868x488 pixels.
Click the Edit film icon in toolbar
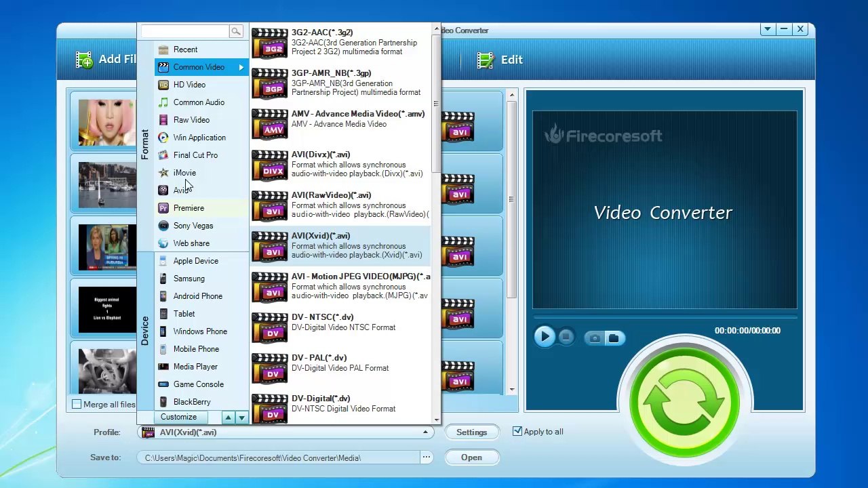tap(486, 60)
